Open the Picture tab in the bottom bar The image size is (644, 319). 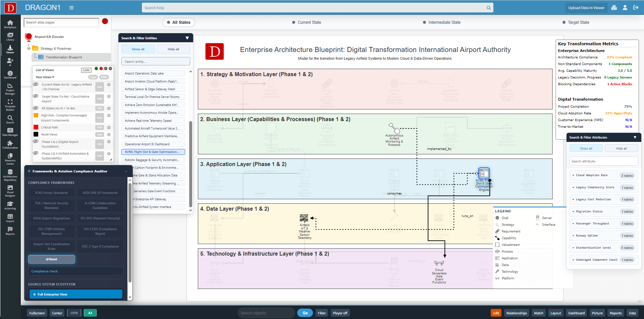point(597,313)
